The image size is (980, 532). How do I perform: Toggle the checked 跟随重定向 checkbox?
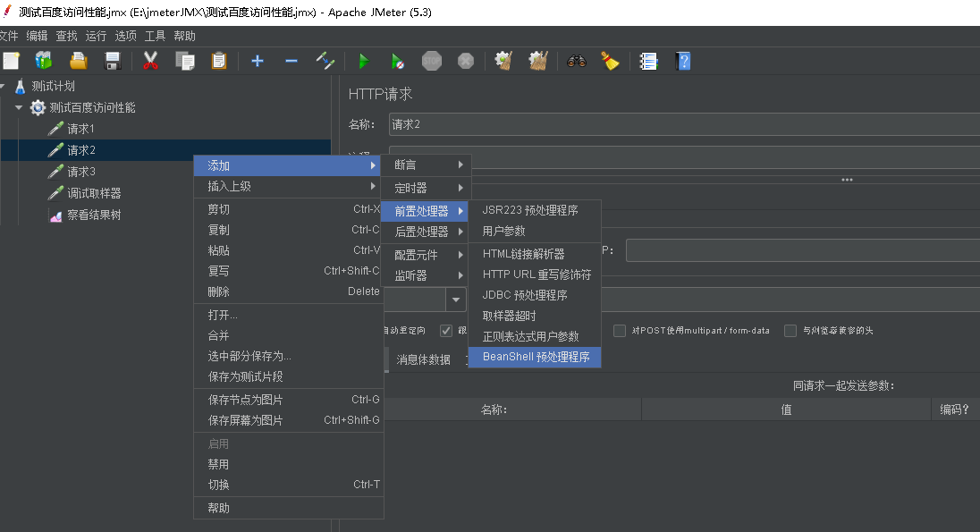coord(445,331)
